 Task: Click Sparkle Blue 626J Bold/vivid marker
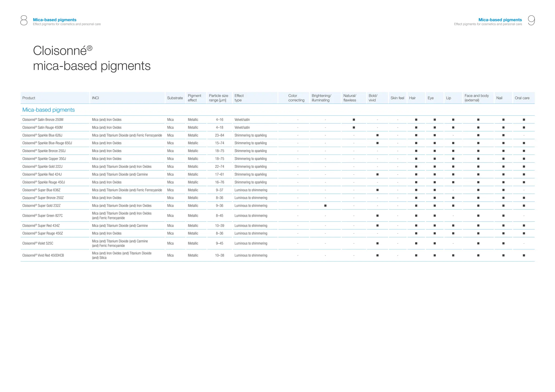coord(377,135)
